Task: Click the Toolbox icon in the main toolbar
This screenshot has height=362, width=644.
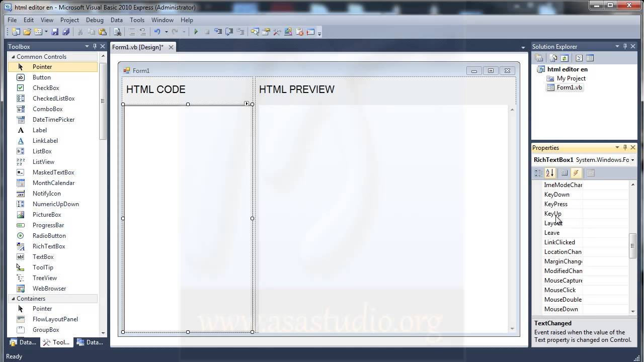Action: click(277, 32)
